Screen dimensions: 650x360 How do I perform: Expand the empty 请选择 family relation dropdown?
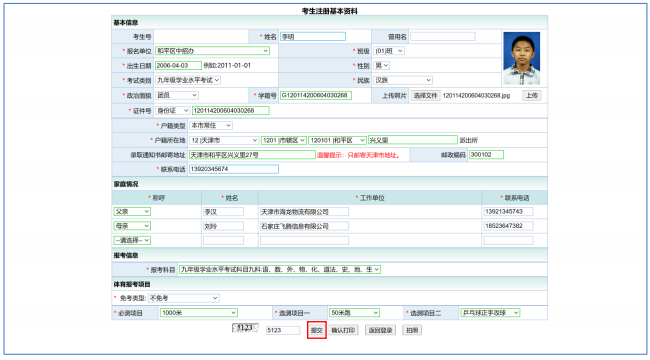point(132,240)
